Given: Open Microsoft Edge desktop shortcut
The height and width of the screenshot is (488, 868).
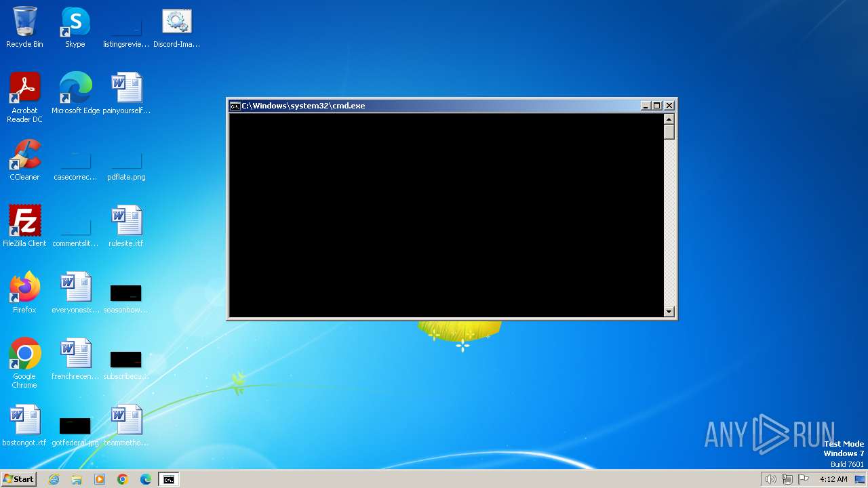Looking at the screenshot, I should click(x=75, y=94).
